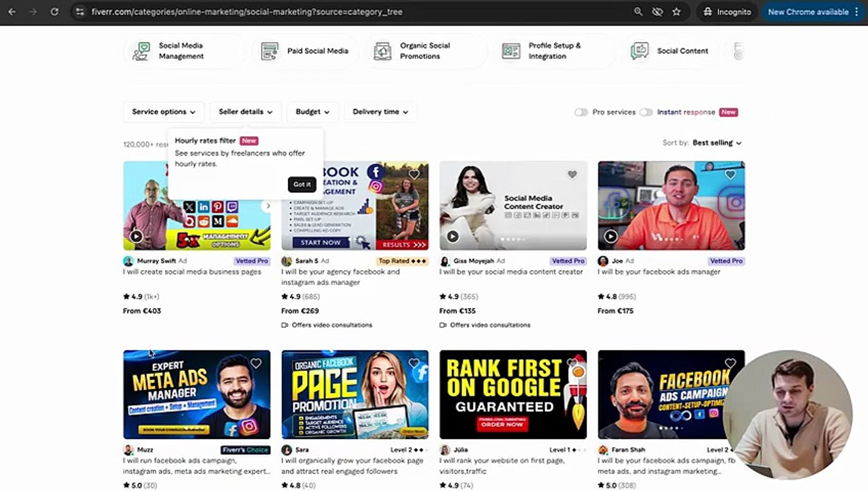Advance Murray Swift gig image with next arrow
The image size is (868, 491).
267,206
